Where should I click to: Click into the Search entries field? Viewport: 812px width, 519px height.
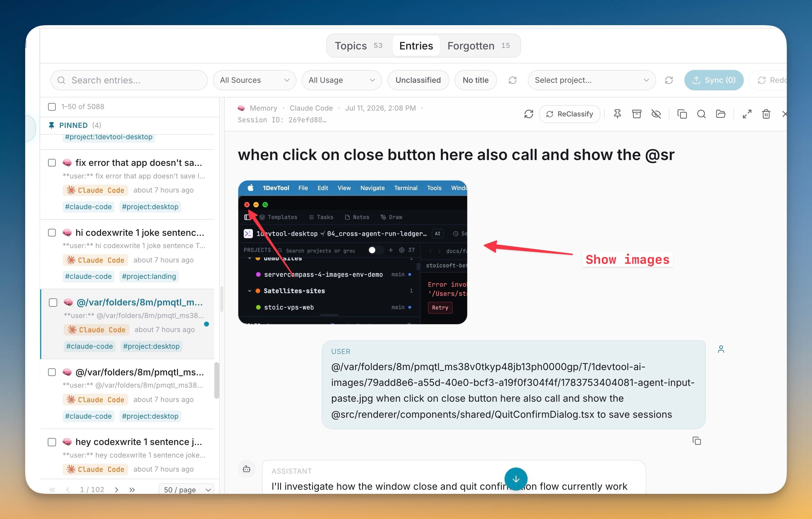click(x=129, y=80)
